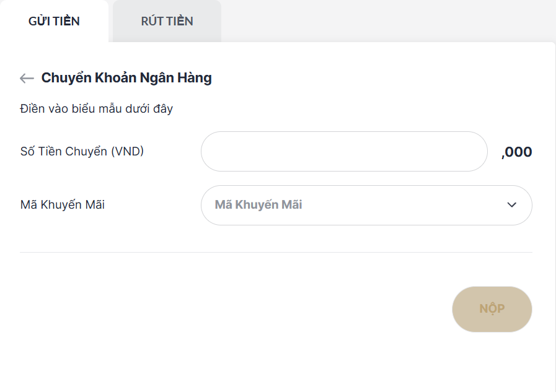Click the dropdown chevron on Mã Khuyến Mãi
The image size is (556, 392).
(511, 205)
